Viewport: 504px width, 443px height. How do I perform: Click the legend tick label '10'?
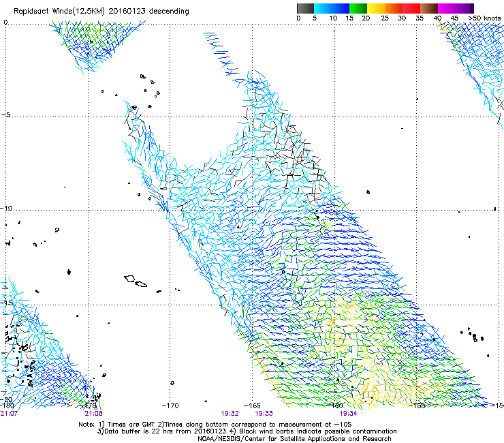(x=333, y=18)
